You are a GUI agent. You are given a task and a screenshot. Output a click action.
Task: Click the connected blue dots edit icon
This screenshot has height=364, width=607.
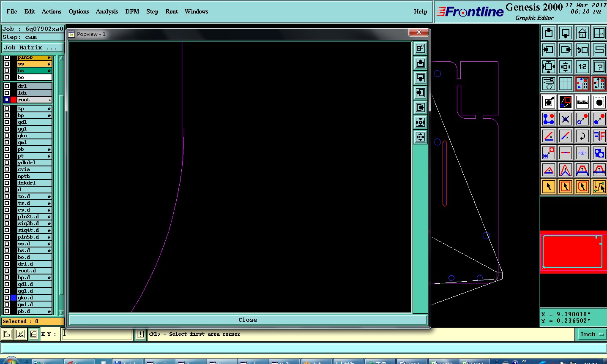[x=549, y=119]
